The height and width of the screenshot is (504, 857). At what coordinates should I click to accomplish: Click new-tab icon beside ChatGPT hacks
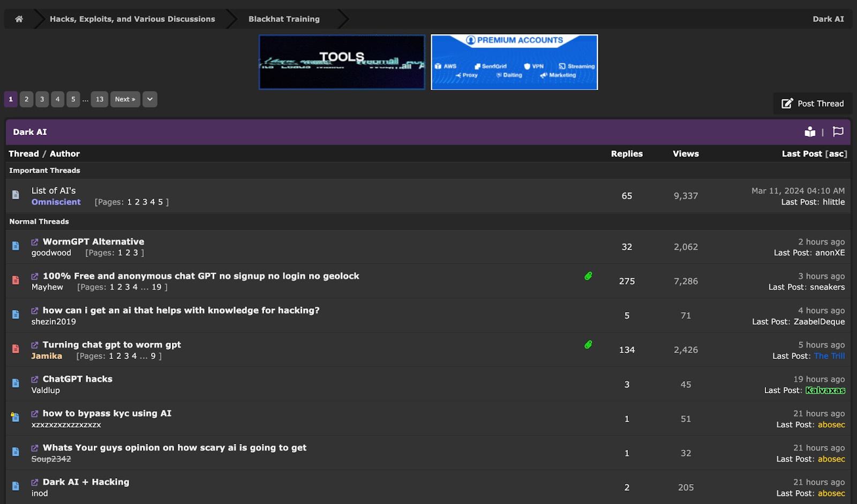(x=35, y=379)
